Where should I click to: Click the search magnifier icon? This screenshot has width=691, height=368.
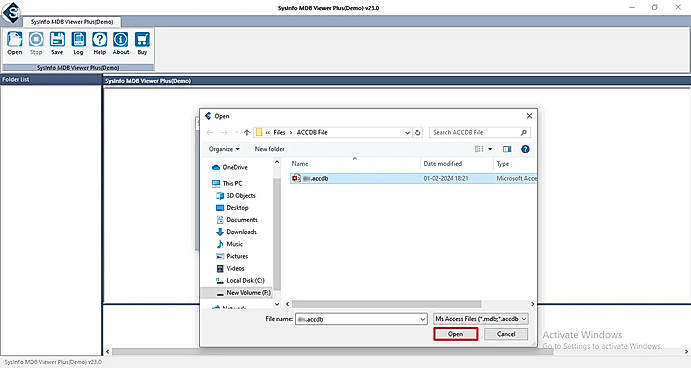(x=524, y=132)
